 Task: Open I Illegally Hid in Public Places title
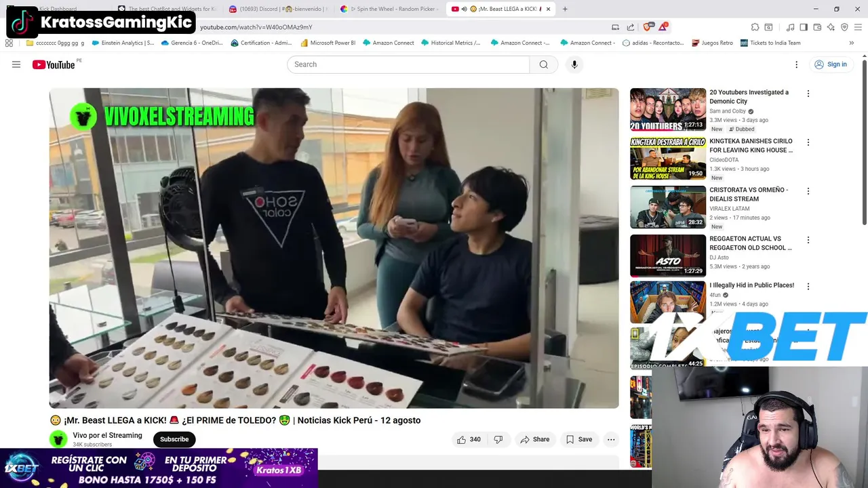[751, 285]
